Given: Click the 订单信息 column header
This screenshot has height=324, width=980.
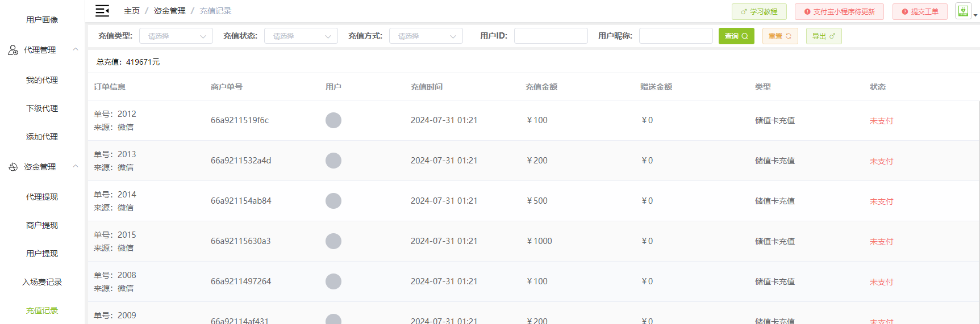Looking at the screenshot, I should coord(110,87).
